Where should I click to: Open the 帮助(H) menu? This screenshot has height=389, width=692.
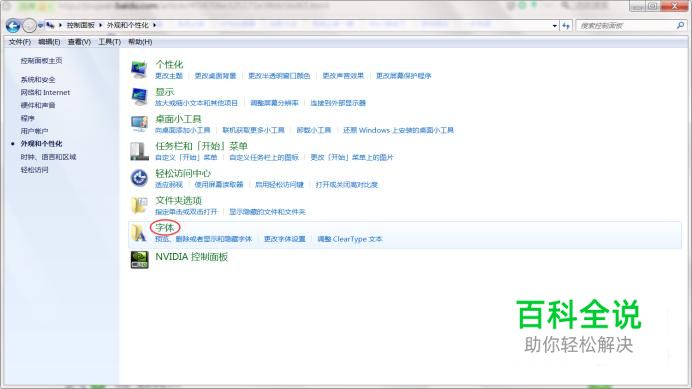[140, 42]
